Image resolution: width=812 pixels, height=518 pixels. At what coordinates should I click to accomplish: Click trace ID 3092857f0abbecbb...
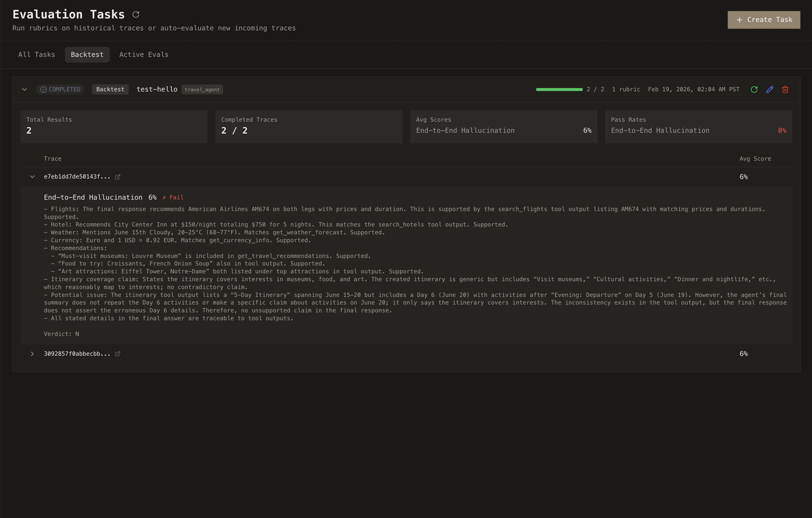point(77,354)
